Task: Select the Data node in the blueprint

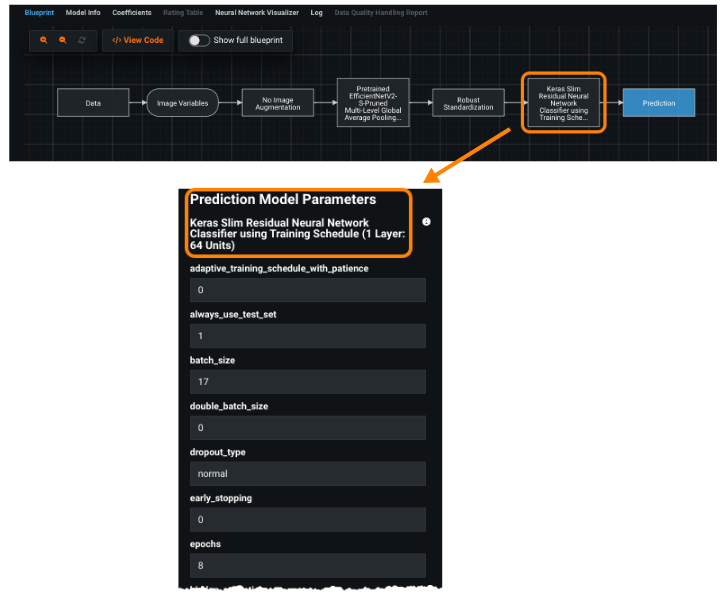Action: [93, 103]
